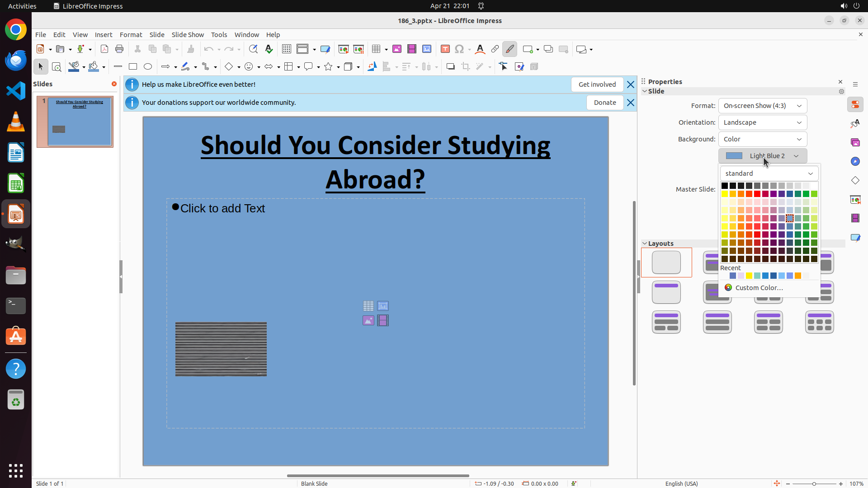Click the Export as PDF icon
868x488 pixels.
point(104,49)
